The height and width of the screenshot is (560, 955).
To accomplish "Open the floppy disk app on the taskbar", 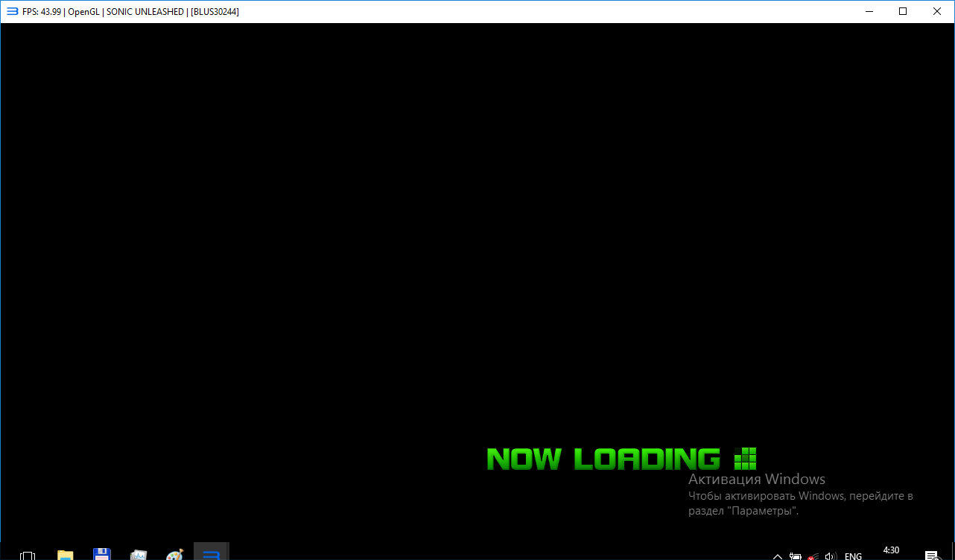I will pos(102,555).
